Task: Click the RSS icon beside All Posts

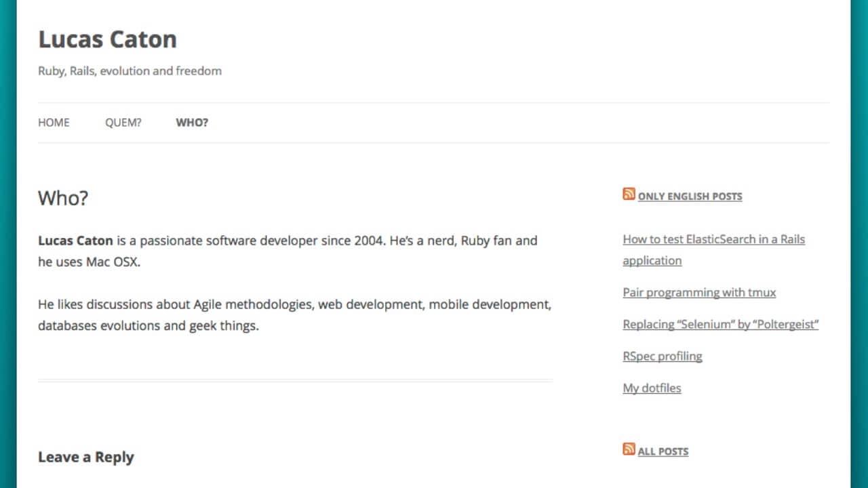Action: [629, 449]
